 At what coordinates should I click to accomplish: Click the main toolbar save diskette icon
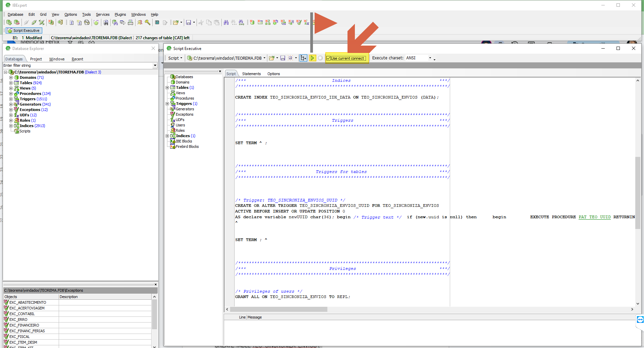click(x=189, y=22)
